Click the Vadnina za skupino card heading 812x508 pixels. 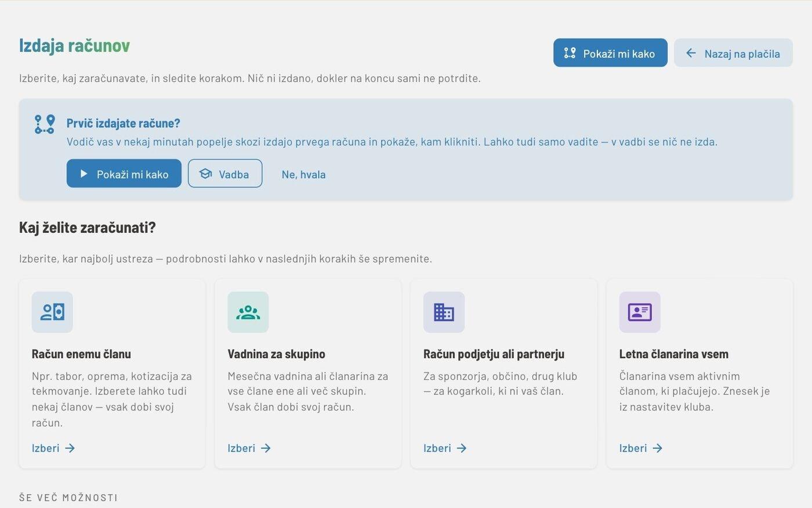[x=276, y=354]
